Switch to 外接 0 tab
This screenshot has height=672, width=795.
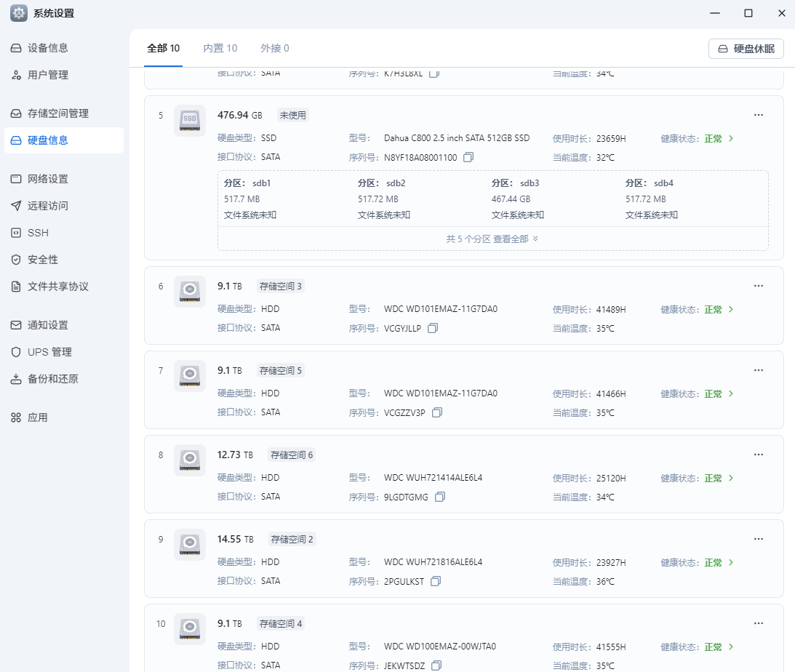pyautogui.click(x=275, y=48)
